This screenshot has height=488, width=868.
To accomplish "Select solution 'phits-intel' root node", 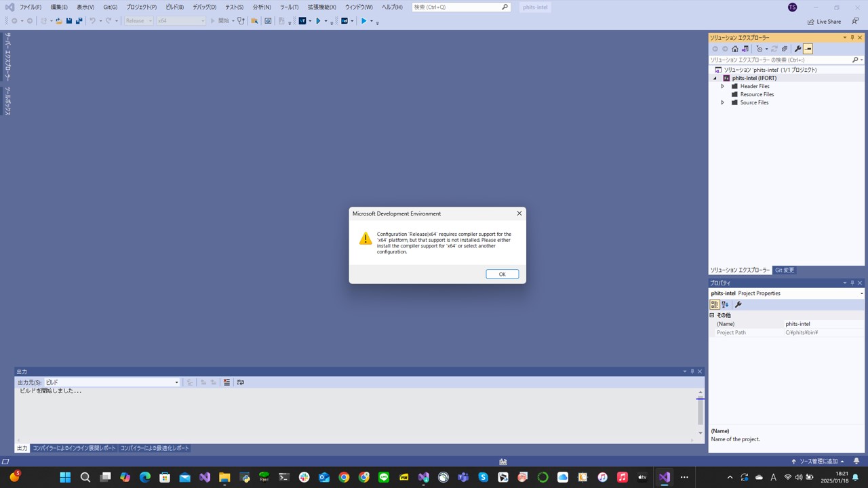I will click(770, 70).
